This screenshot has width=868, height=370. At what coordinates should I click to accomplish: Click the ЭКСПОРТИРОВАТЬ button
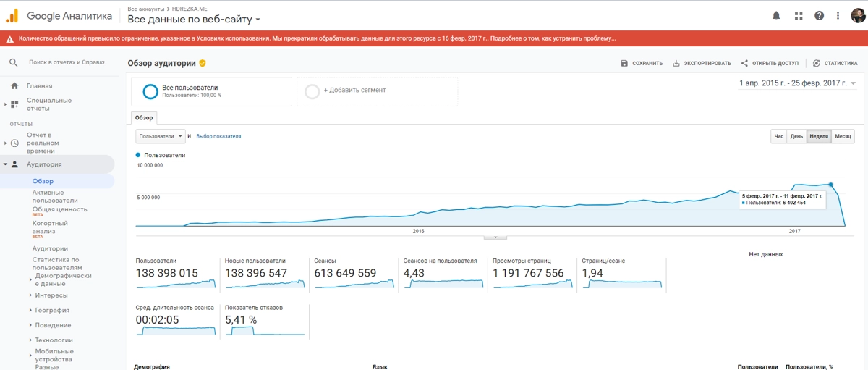coord(702,64)
